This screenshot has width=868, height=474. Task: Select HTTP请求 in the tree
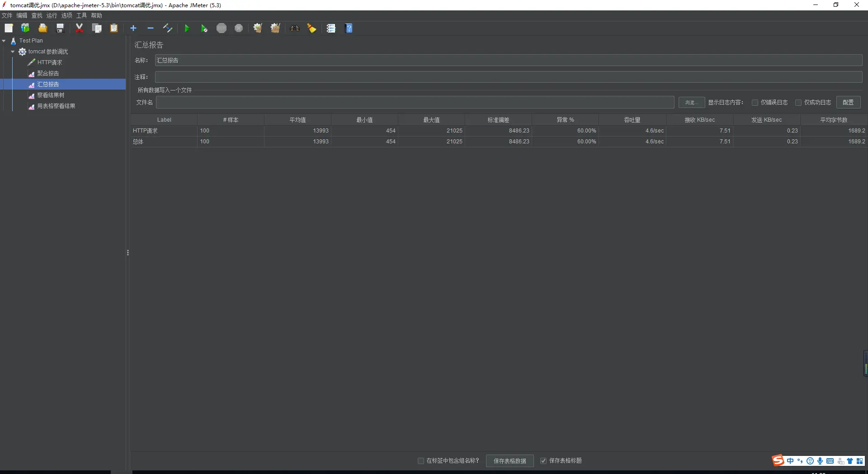50,62
